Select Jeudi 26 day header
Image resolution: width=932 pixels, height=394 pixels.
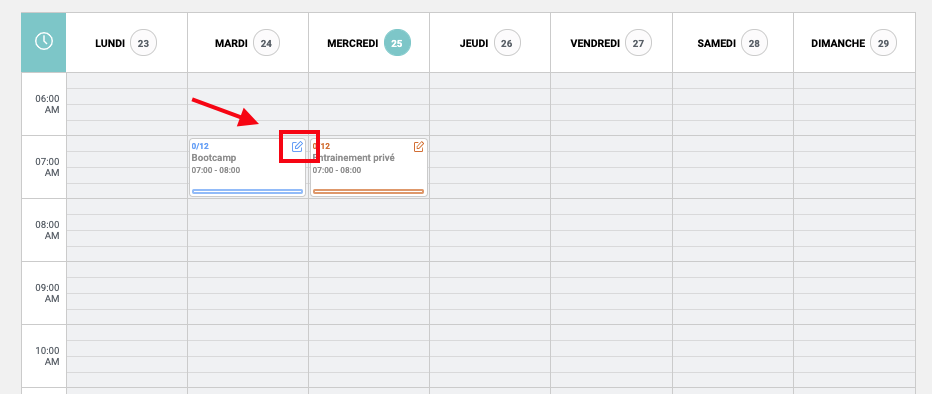coord(490,43)
